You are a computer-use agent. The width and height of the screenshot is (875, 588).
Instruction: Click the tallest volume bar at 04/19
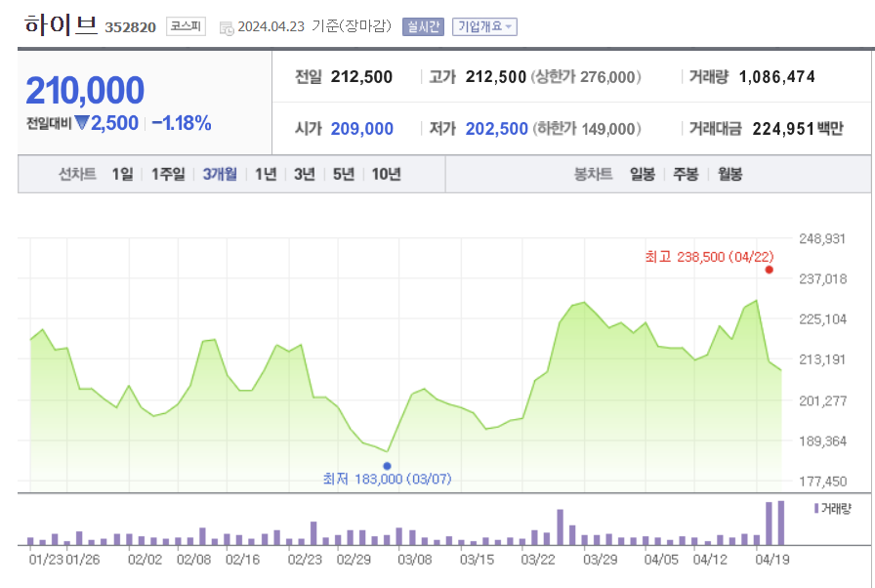tap(780, 523)
